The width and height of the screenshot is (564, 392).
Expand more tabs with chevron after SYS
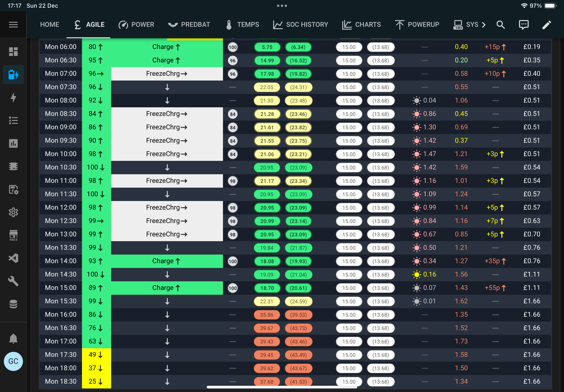(x=484, y=25)
